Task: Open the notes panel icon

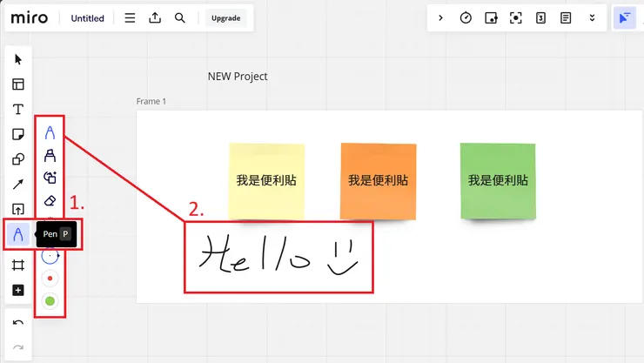Action: 566,18
